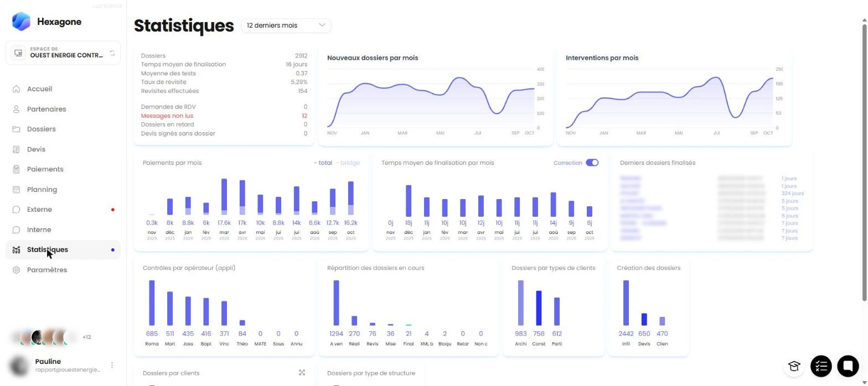
Task: Click the Devis signés sans dossier row
Action: point(224,133)
